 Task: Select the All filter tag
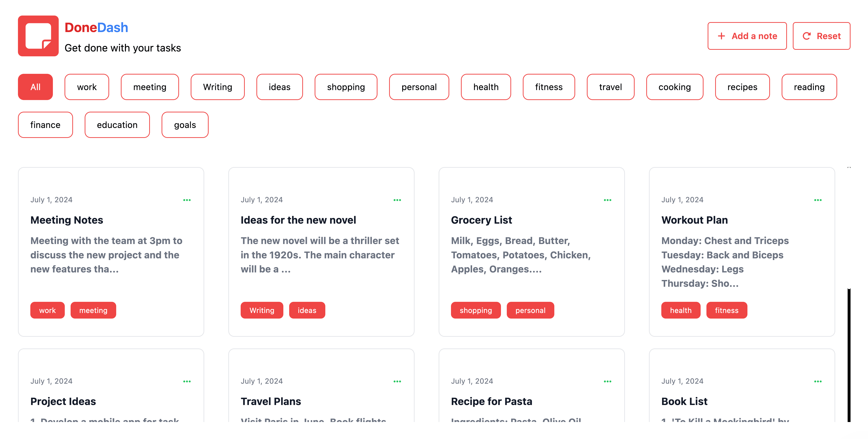(x=35, y=87)
